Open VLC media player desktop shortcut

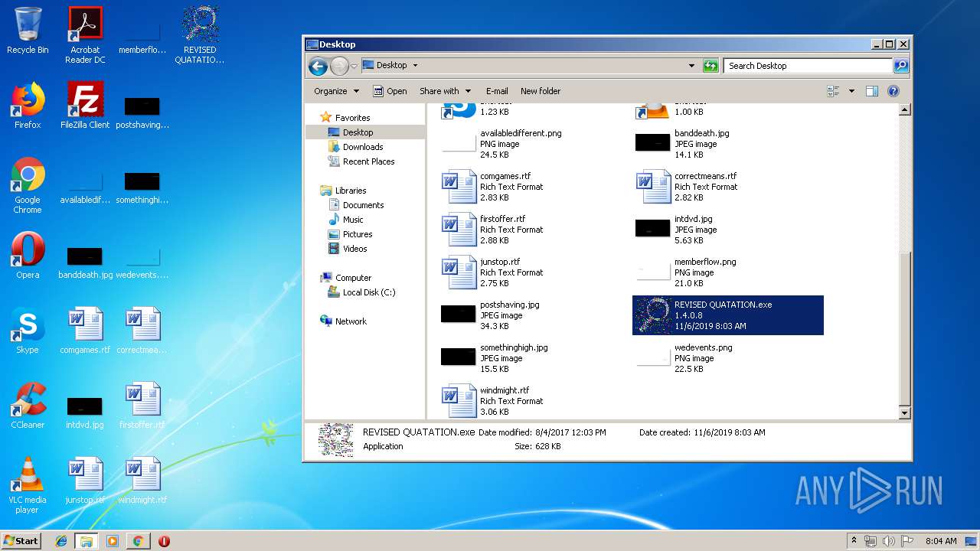pos(28,485)
